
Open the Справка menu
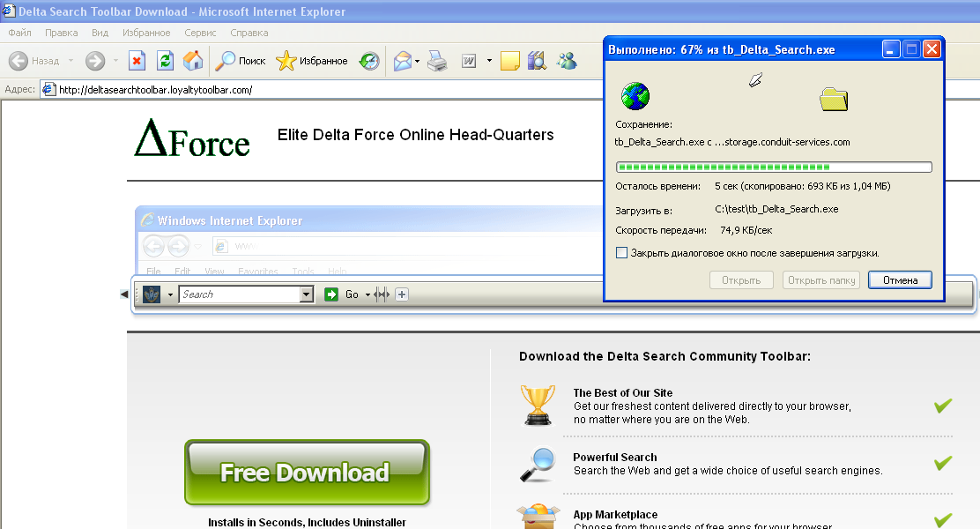249,33
